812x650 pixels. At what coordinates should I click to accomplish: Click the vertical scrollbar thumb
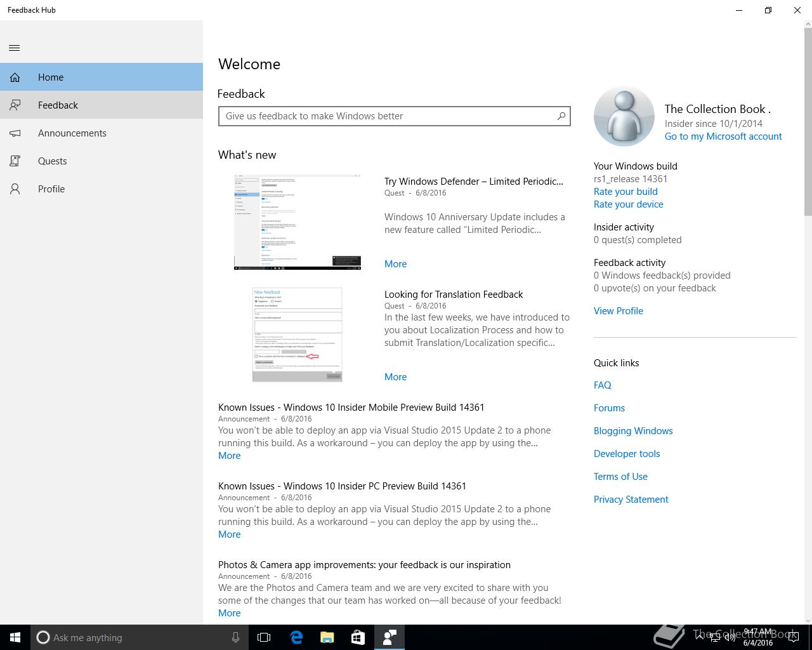(x=808, y=121)
